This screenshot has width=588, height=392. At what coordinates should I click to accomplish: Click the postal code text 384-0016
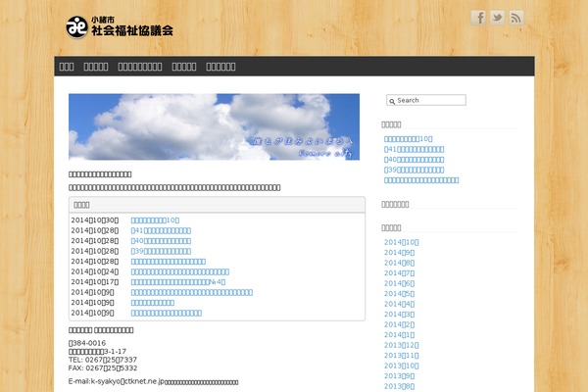(87, 343)
